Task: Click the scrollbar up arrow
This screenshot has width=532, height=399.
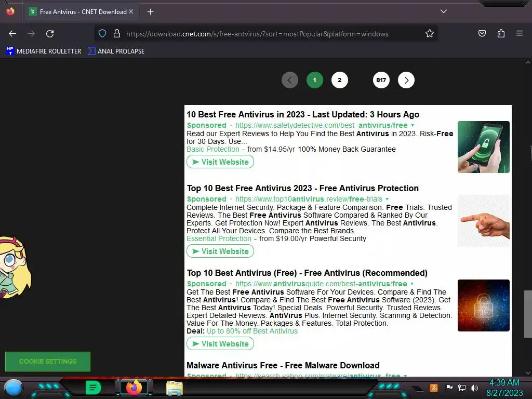Action: click(528, 62)
